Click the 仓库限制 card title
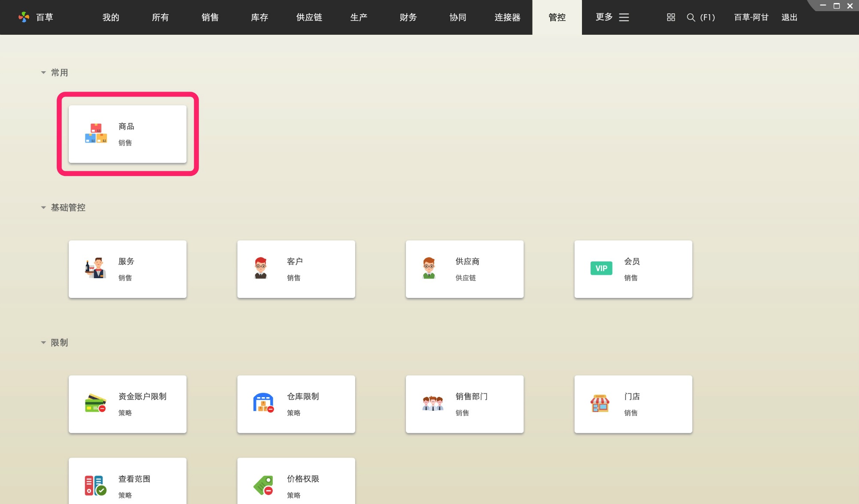 coord(303,396)
